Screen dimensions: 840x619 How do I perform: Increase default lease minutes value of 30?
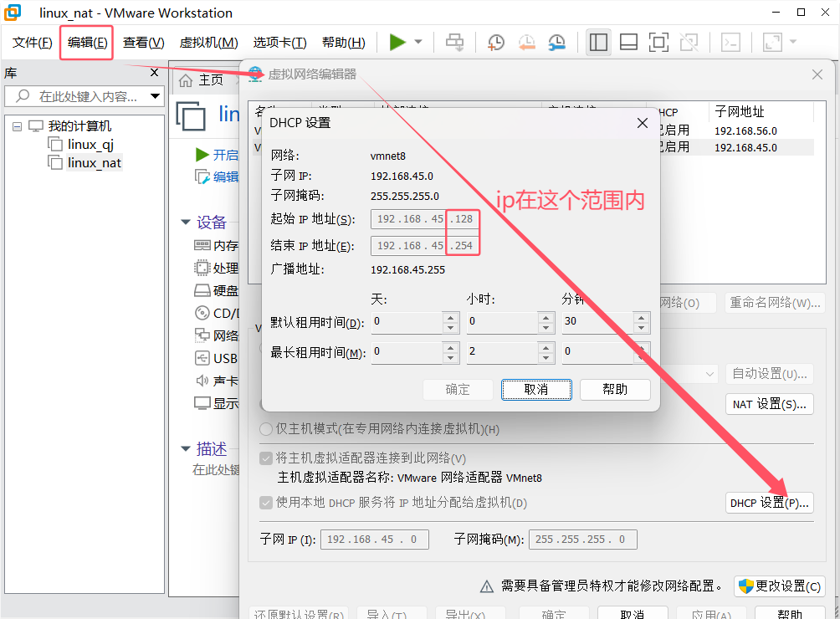coord(641,317)
